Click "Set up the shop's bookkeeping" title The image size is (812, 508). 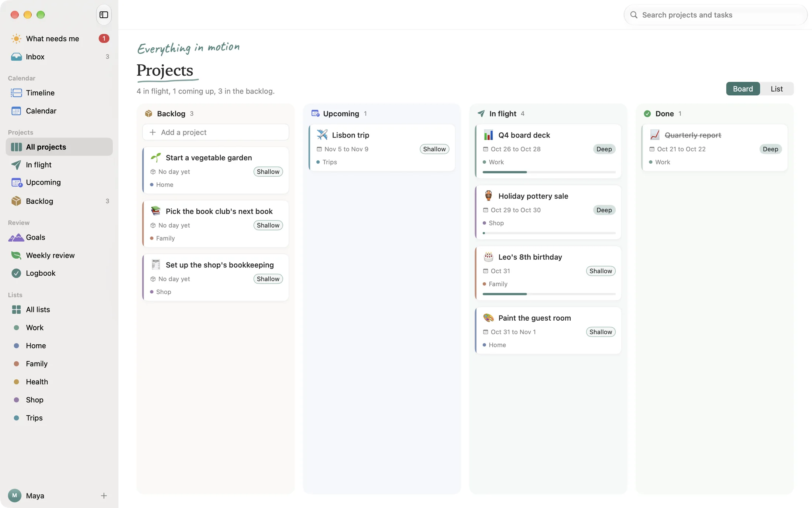220,265
